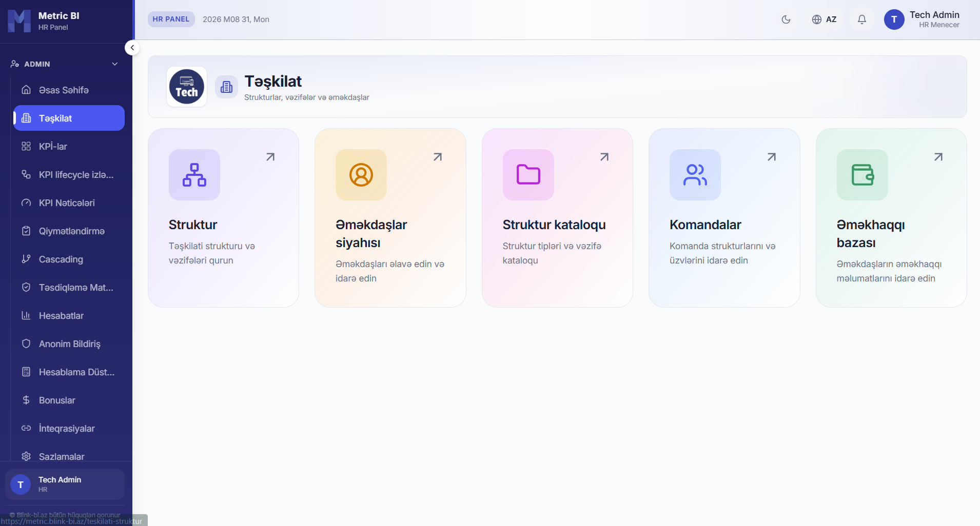Click the Əməkhaqqı bazası wallet icon
The width and height of the screenshot is (980, 526).
(863, 175)
